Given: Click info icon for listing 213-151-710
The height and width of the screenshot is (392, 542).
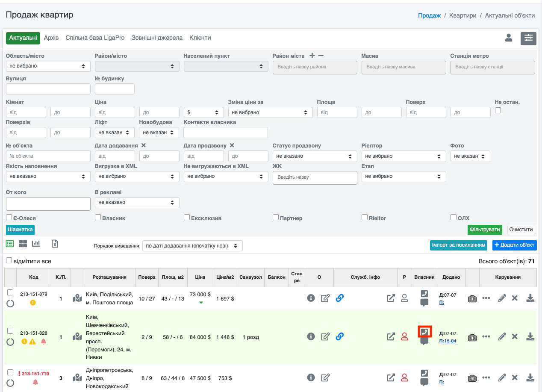Looking at the screenshot, I should tap(311, 377).
